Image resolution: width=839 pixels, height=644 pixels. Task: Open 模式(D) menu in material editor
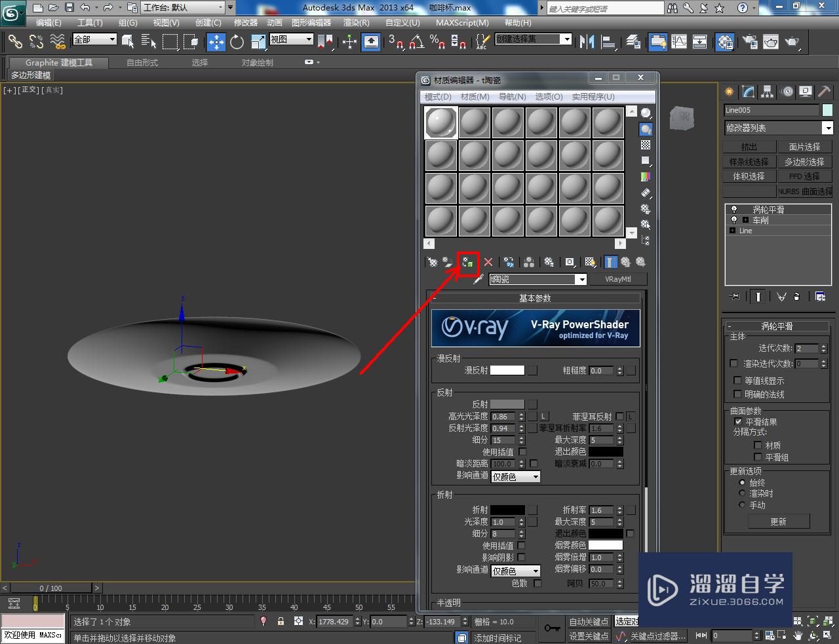pos(438,96)
